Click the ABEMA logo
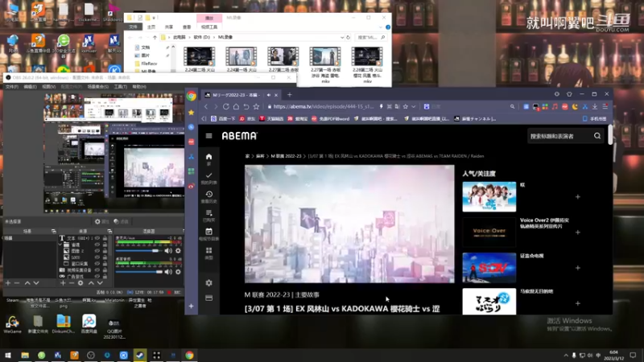Screen dimensions: 644x362 [x=239, y=136]
